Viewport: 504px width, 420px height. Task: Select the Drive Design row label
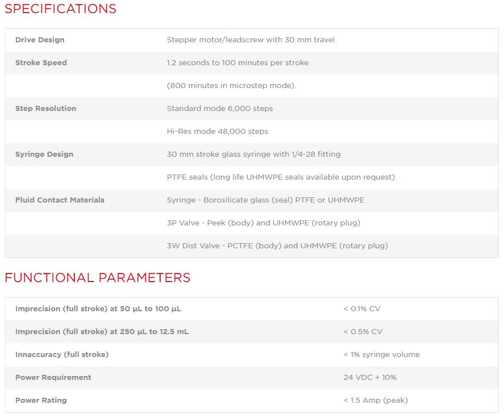(39, 40)
